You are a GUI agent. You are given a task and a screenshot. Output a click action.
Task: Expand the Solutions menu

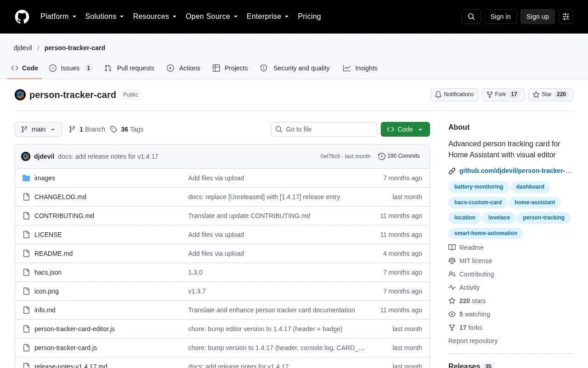105,17
